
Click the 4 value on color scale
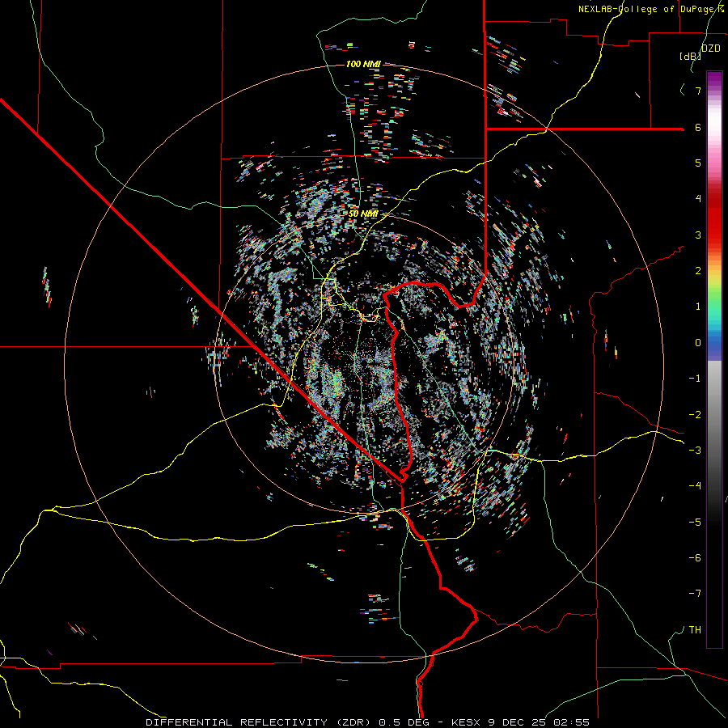[698, 199]
